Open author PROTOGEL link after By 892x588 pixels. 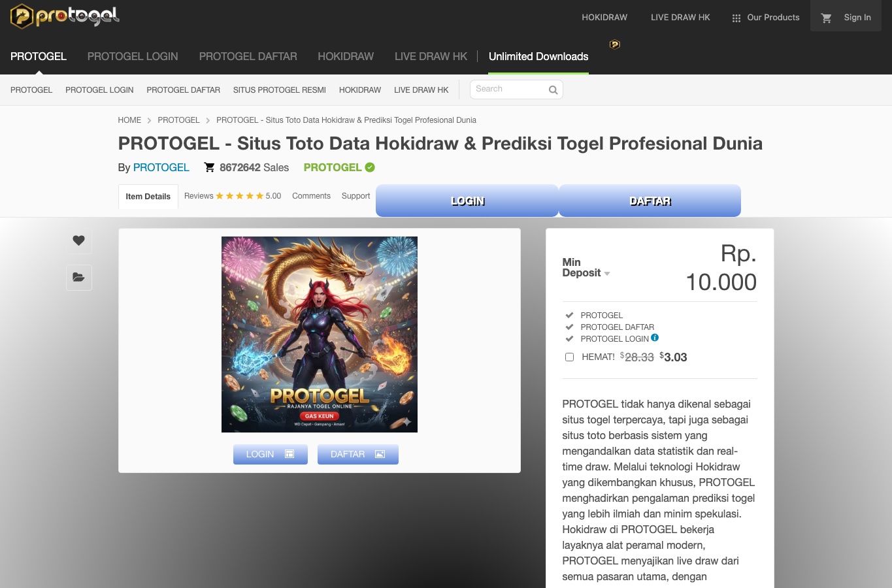[x=161, y=167]
